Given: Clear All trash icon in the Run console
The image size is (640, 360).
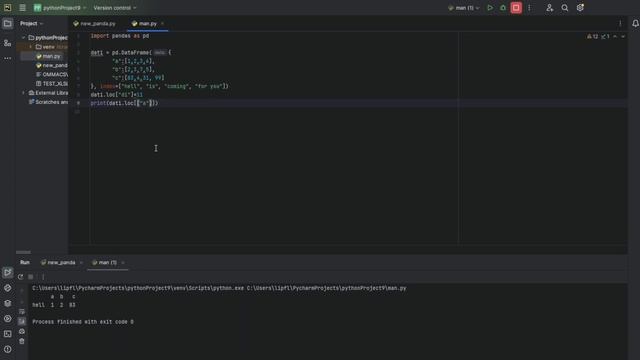Looking at the screenshot, I should tap(22, 341).
